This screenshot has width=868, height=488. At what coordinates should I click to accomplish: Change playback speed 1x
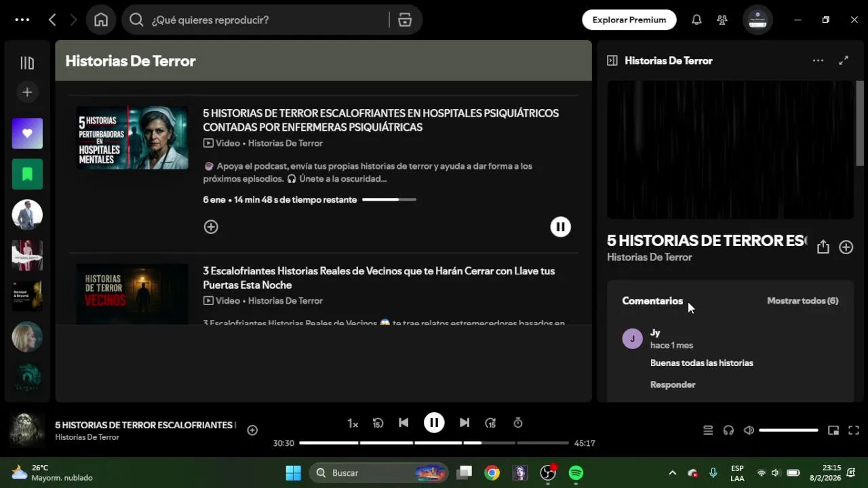click(x=353, y=423)
